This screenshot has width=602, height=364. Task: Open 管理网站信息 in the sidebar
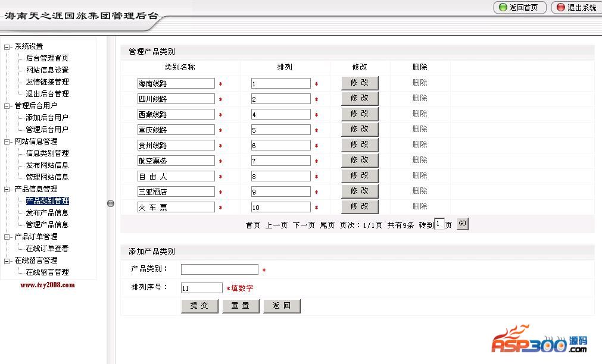click(47, 177)
